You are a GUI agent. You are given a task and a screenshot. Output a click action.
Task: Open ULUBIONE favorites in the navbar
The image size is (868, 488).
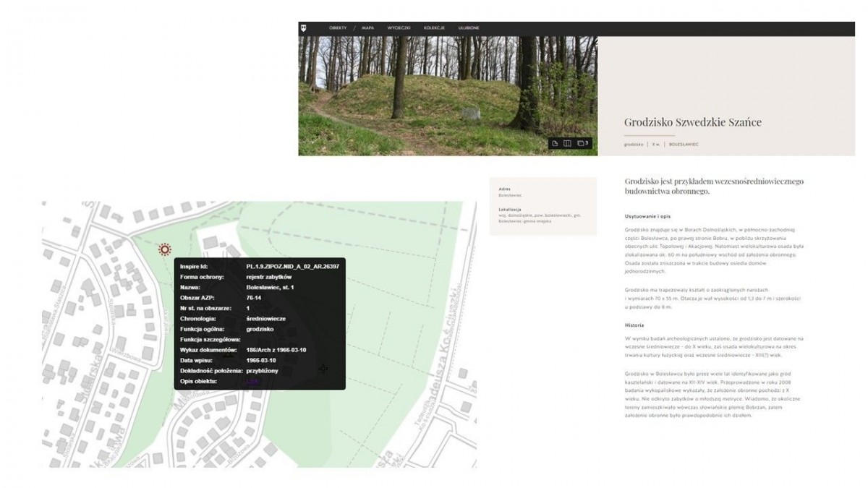point(468,28)
